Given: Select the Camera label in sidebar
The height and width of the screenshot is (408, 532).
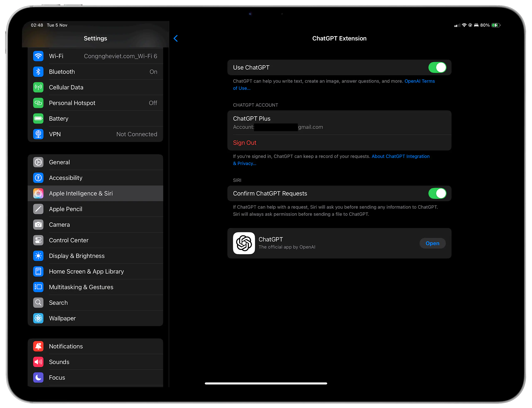Looking at the screenshot, I should 59,225.
